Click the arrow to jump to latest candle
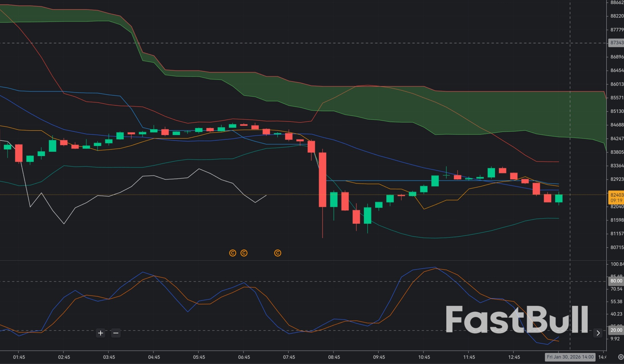 [x=598, y=333]
